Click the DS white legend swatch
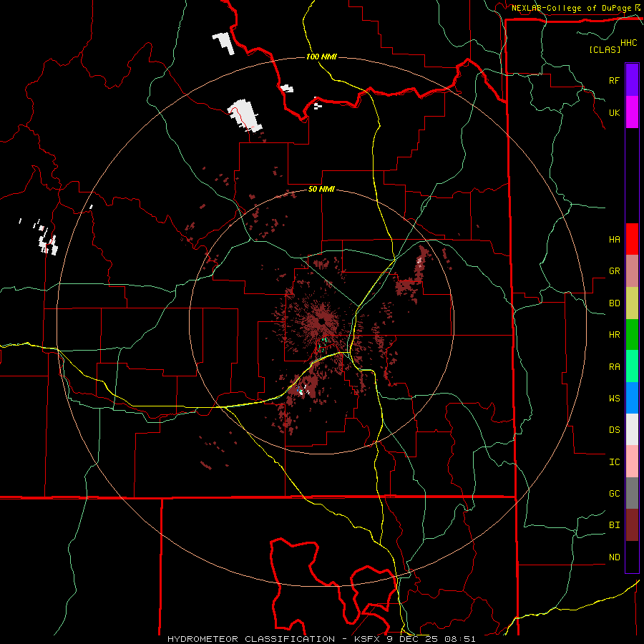644x644 pixels. point(632,429)
